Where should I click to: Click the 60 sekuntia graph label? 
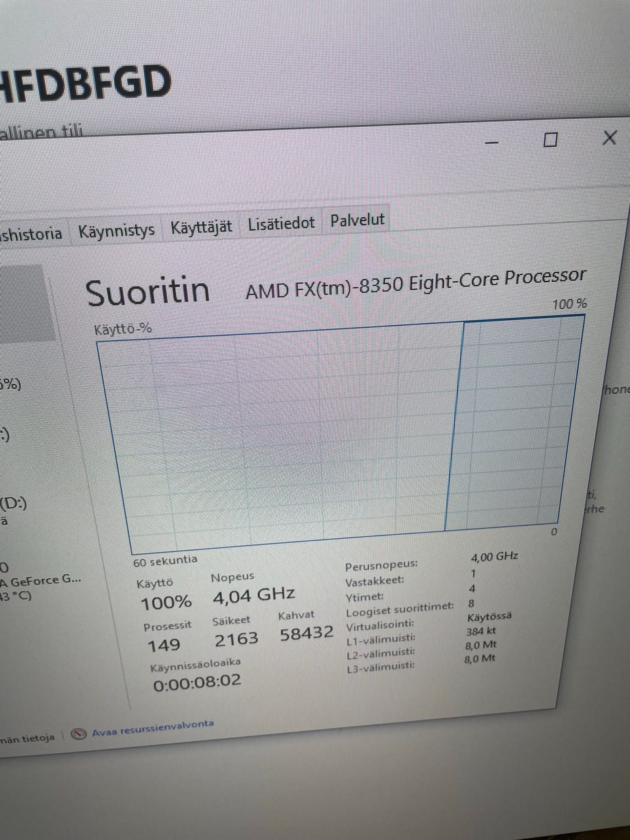tap(165, 560)
